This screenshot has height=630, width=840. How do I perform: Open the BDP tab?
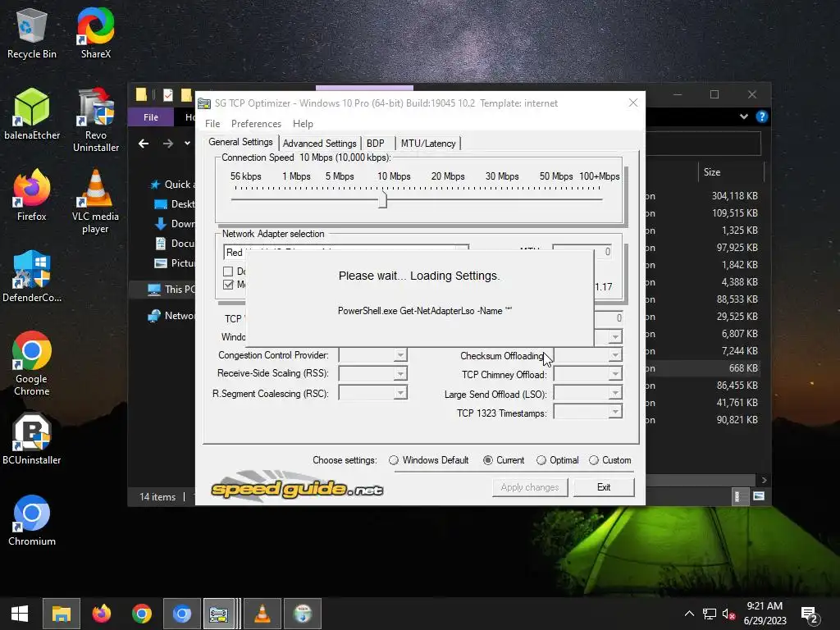376,144
